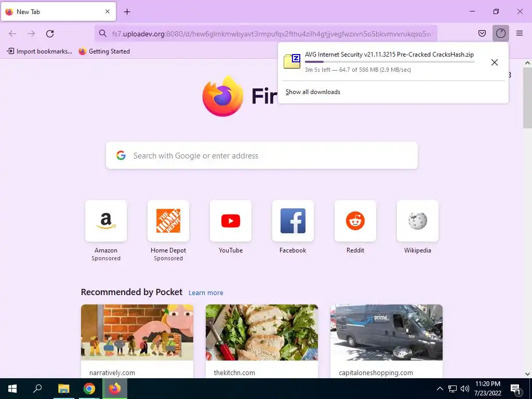Open a new tab with plus button
This screenshot has height=399, width=532.
tap(127, 11)
